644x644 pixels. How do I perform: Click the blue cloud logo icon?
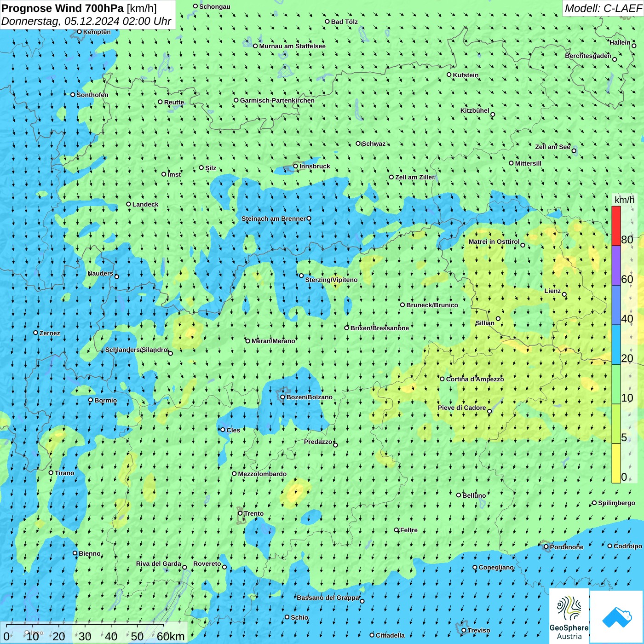[x=617, y=616]
